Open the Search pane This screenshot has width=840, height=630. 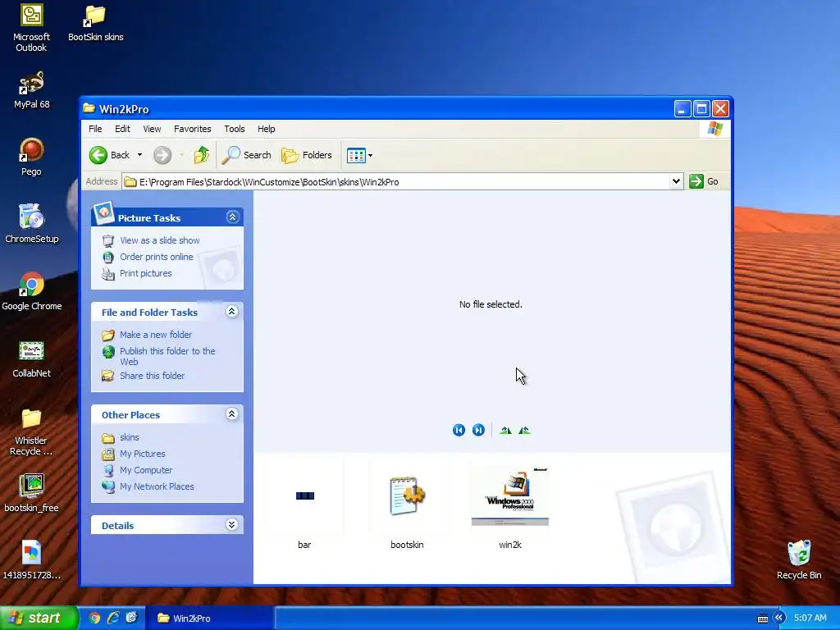pos(247,155)
